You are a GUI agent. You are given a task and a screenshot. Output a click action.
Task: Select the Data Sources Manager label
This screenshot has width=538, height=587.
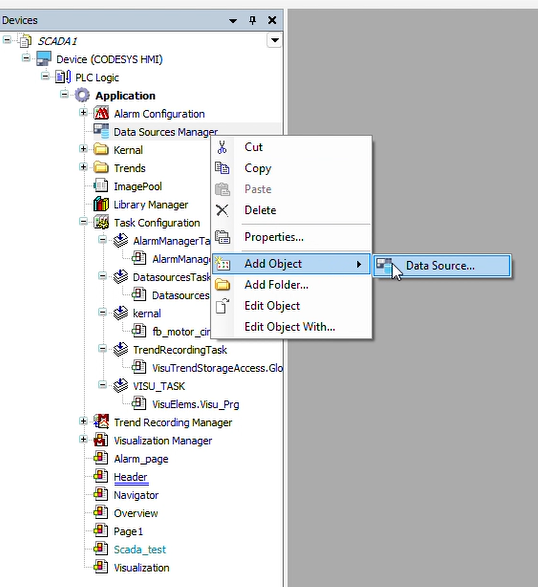pyautogui.click(x=165, y=132)
